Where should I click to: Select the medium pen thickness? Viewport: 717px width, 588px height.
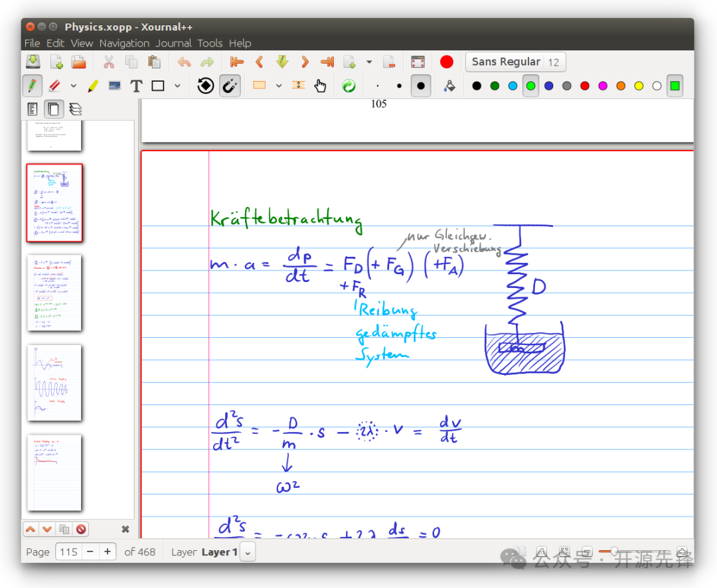pos(399,86)
